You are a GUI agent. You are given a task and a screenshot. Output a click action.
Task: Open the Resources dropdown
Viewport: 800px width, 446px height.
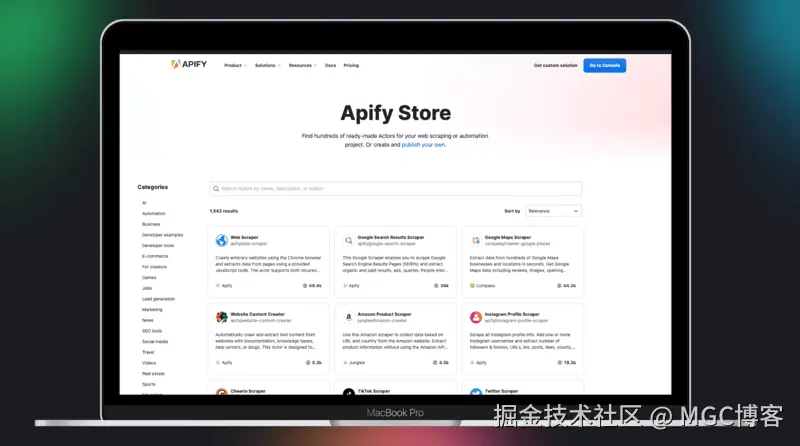tap(303, 65)
